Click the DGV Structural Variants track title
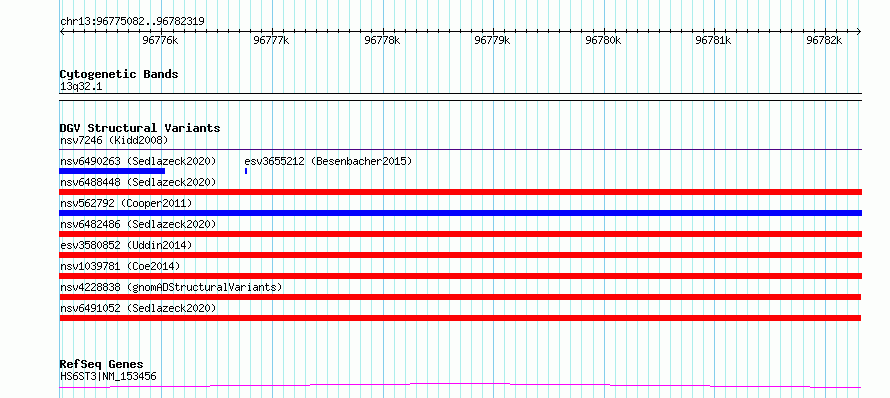The width and height of the screenshot is (890, 398). [x=140, y=128]
